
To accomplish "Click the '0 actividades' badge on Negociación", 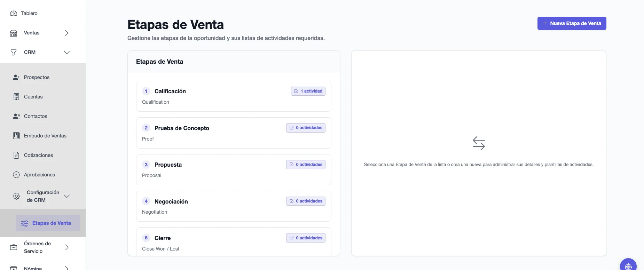I will [306, 201].
